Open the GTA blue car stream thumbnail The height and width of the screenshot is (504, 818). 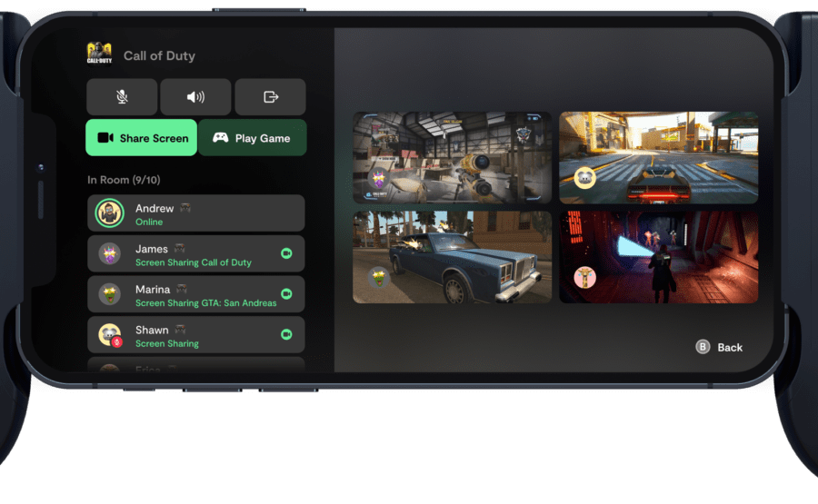coord(453,258)
